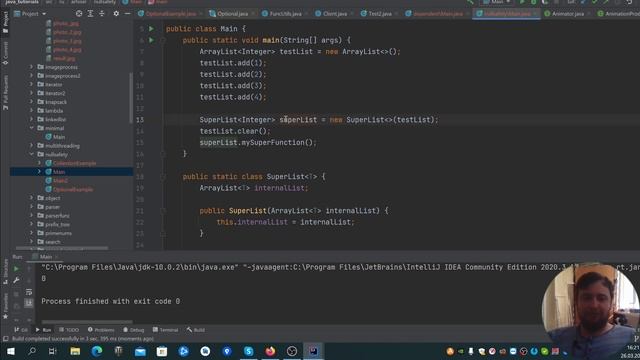Click Run console horizontal scrollbar
Image resolution: width=640 pixels, height=360 pixels.
tap(87, 322)
